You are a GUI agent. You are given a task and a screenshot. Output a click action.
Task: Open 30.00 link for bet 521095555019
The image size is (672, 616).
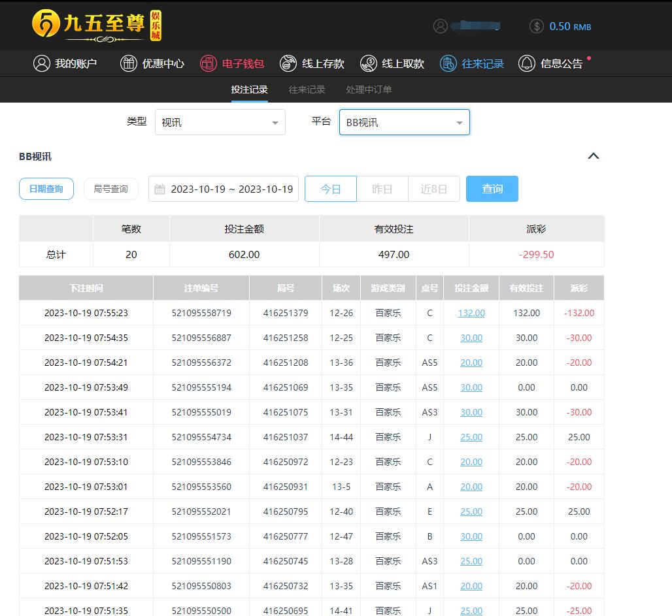point(471,413)
